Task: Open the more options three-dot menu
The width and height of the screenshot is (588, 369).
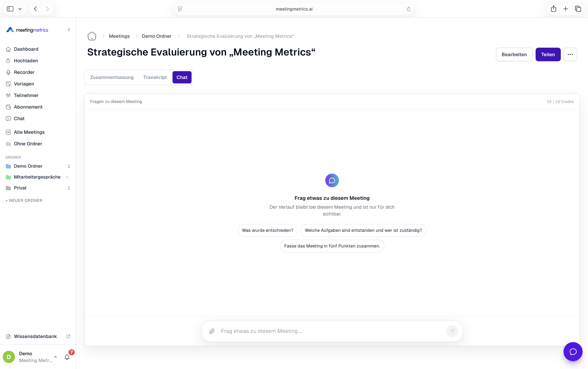Action: point(570,54)
